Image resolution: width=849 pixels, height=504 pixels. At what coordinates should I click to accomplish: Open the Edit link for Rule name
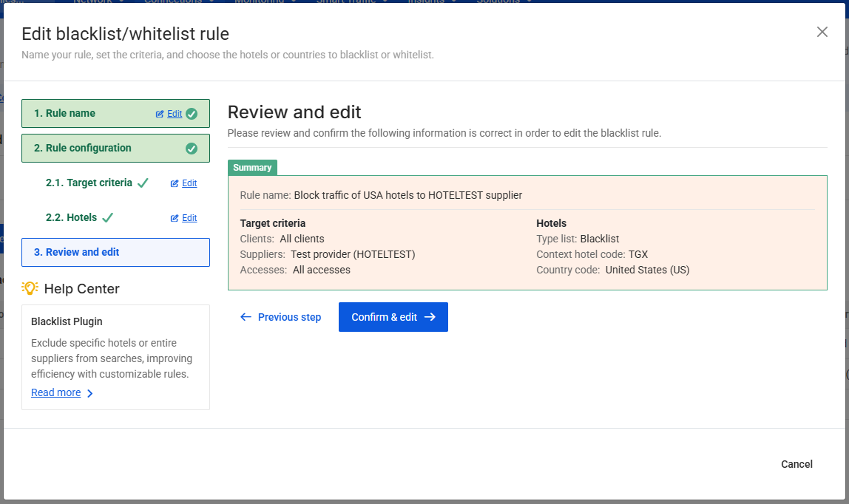tap(174, 114)
